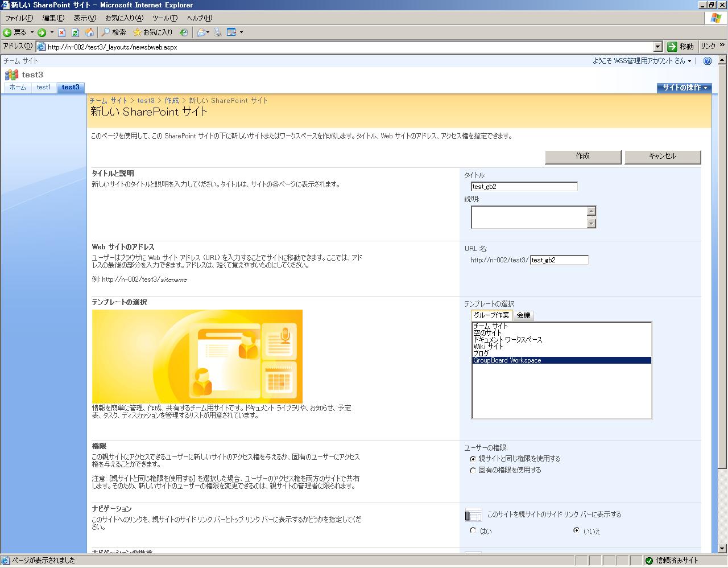Open the 表示(V) menu

click(x=85, y=18)
